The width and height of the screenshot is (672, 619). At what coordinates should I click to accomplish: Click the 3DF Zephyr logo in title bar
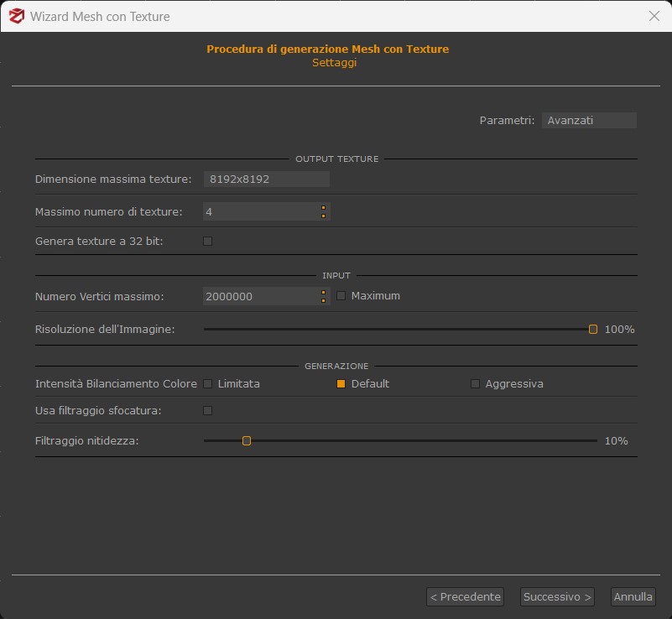pyautogui.click(x=17, y=16)
